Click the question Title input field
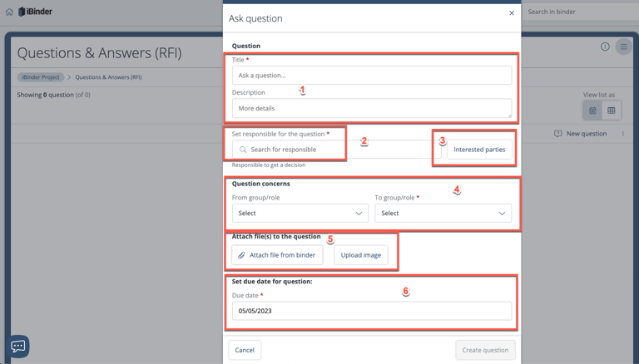The image size is (639, 364). point(372,75)
